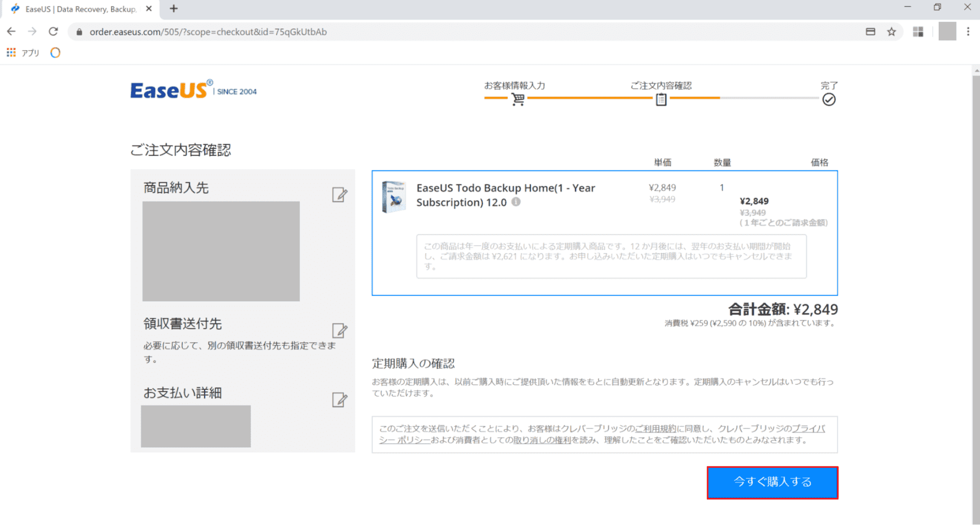This screenshot has height=525, width=980.
Task: Open the orange circle bookmark
Action: [x=55, y=53]
